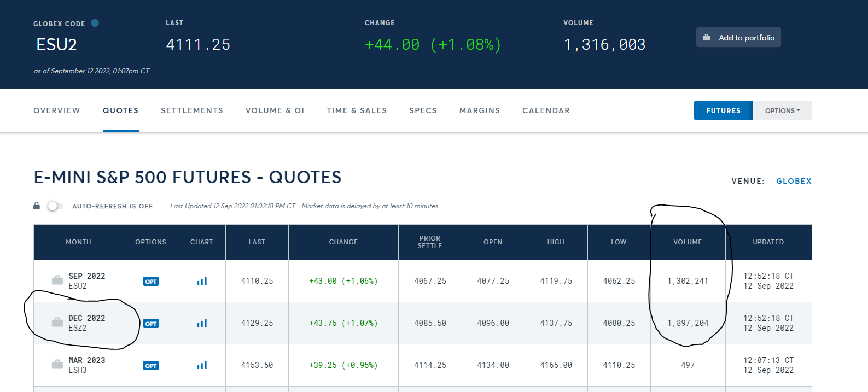This screenshot has height=392, width=868.
Task: Click the Change column header
Action: click(343, 242)
